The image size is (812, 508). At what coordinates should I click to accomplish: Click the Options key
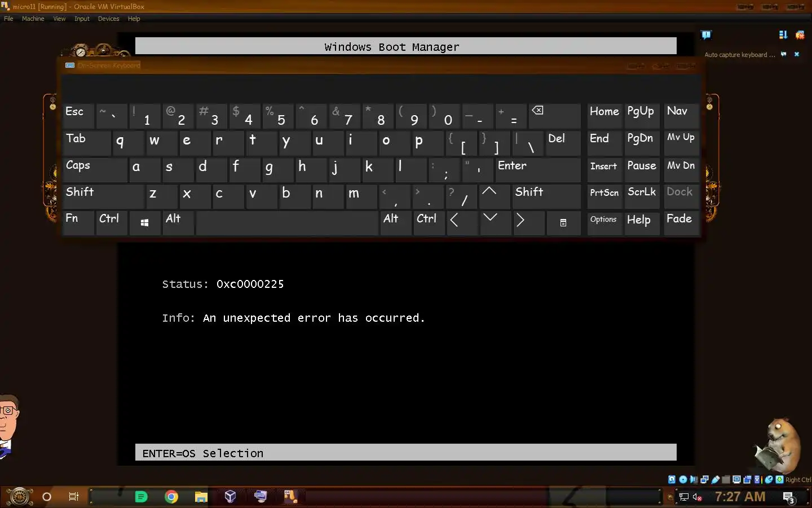(604, 223)
